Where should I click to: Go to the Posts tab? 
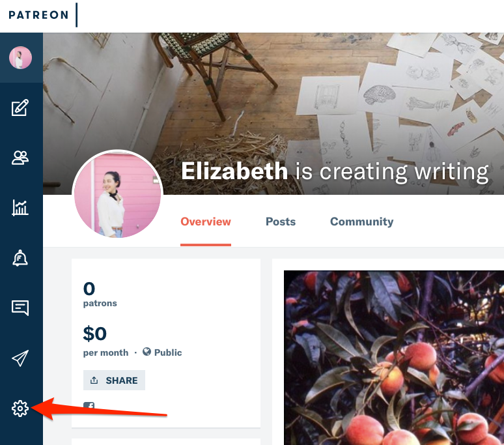click(x=281, y=222)
